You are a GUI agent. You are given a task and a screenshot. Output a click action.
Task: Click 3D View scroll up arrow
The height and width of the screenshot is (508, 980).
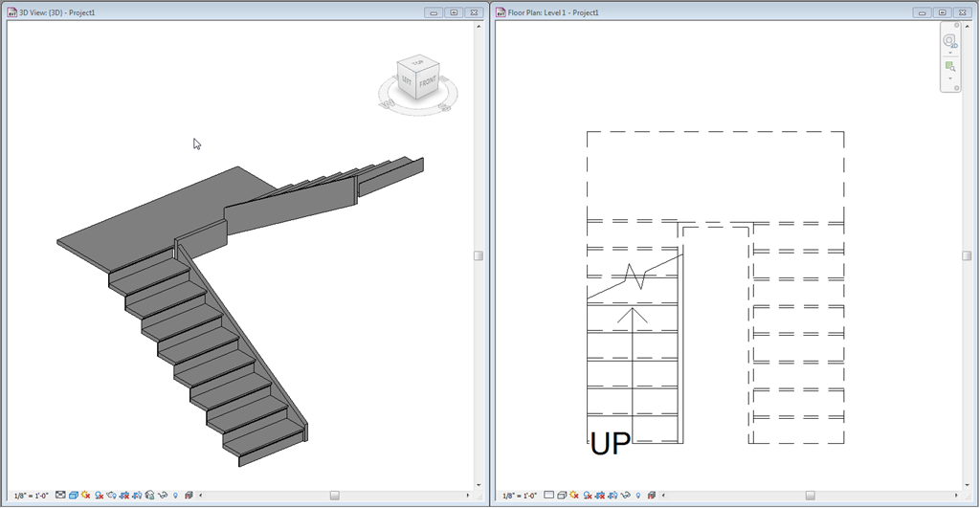tap(479, 27)
